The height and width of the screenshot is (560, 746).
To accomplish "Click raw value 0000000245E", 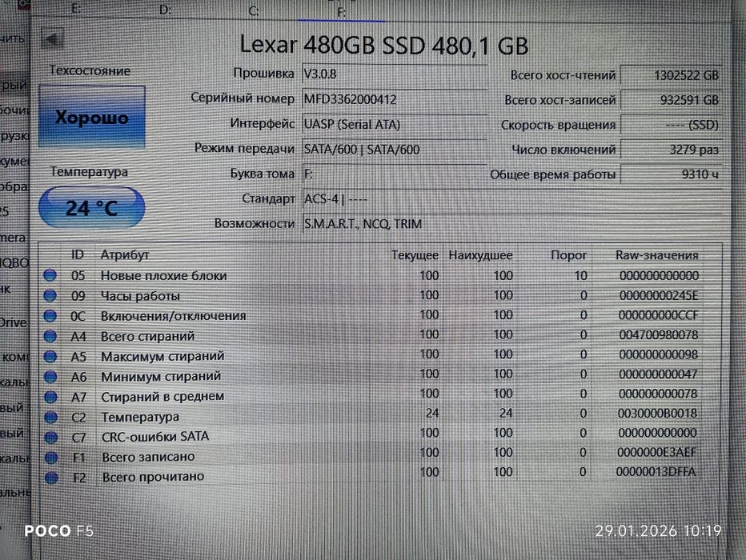I will (x=659, y=296).
